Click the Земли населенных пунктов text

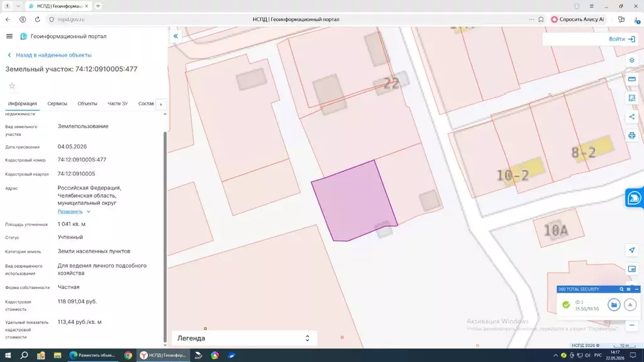[94, 251]
